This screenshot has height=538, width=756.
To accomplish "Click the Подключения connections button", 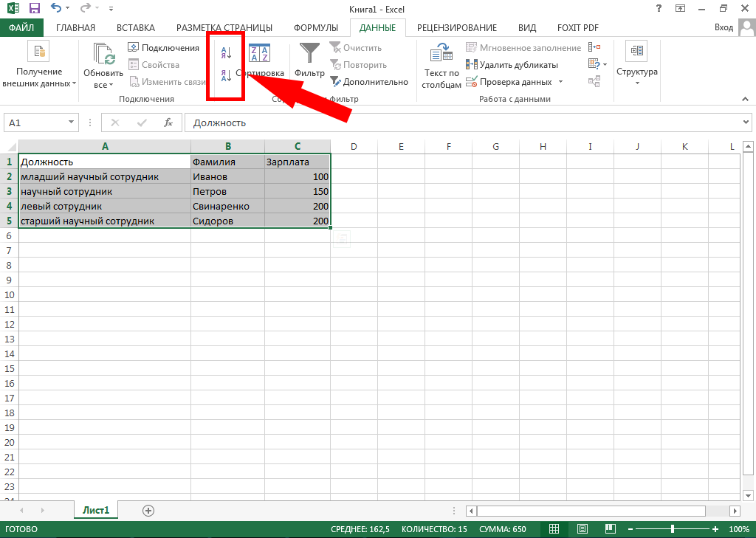I will click(x=163, y=48).
